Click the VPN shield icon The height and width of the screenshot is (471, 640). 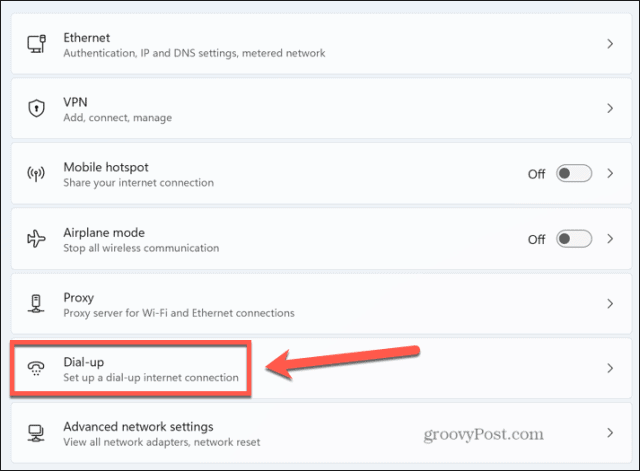coord(36,108)
